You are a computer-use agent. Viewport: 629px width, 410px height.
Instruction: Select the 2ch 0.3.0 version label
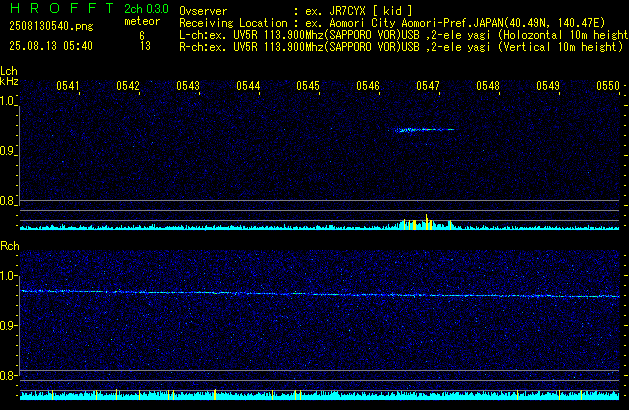[146, 9]
